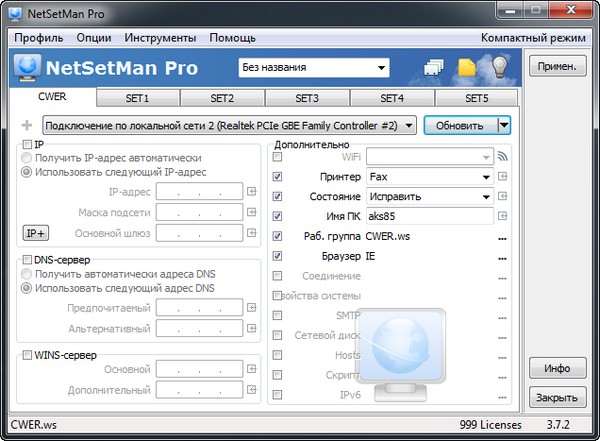Switch to Компактный режим
Screen dimensions: 600x441
tap(533, 38)
